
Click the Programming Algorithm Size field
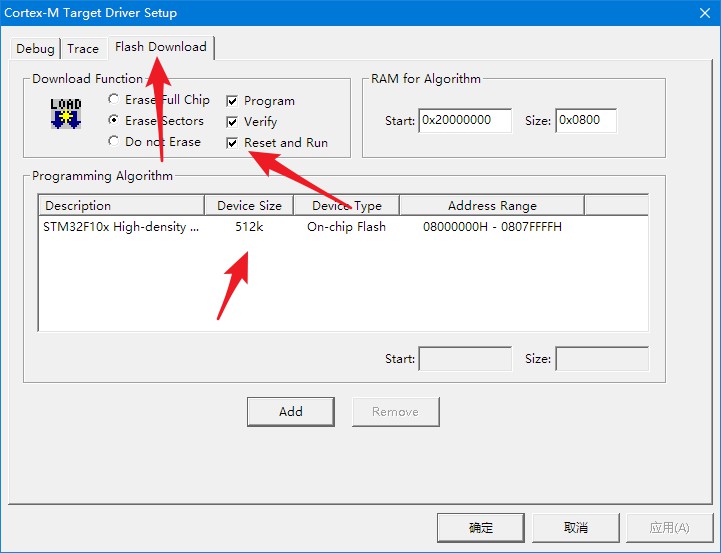[x=602, y=359]
